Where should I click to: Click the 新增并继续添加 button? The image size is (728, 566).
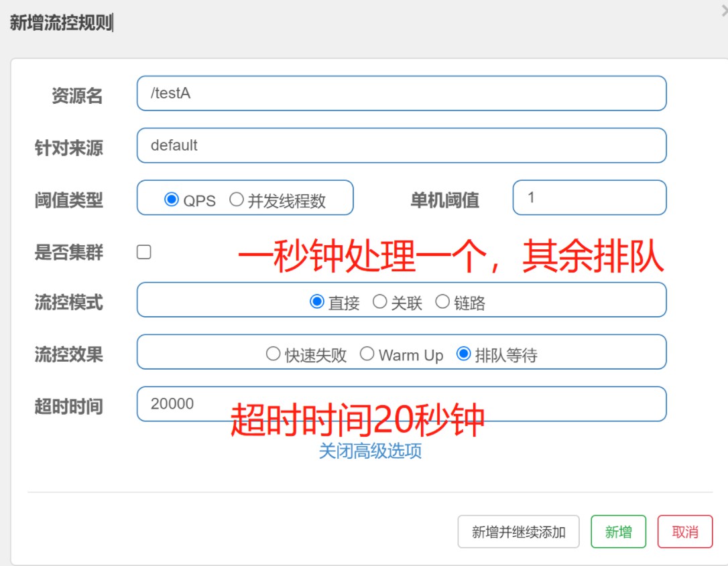click(x=519, y=532)
